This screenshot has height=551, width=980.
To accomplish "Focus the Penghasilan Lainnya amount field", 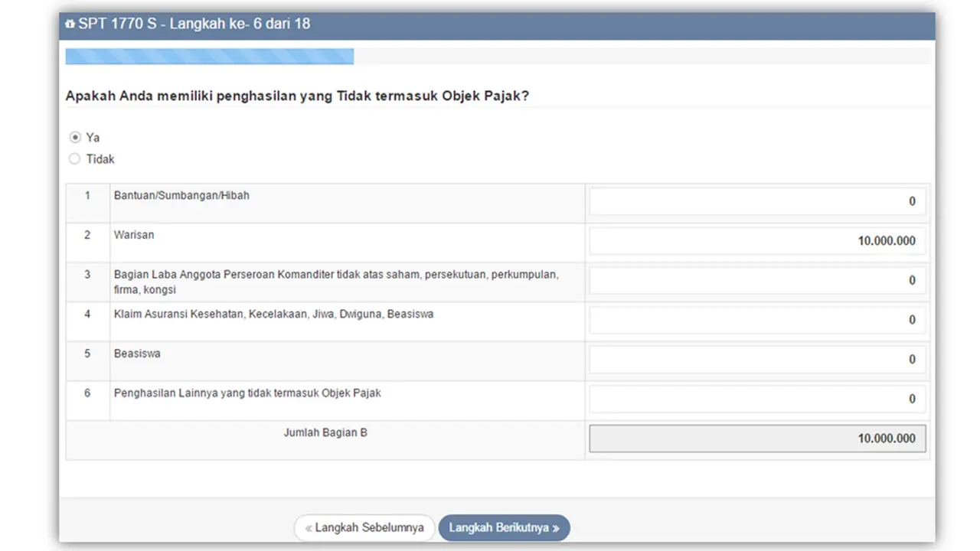I will [x=756, y=399].
